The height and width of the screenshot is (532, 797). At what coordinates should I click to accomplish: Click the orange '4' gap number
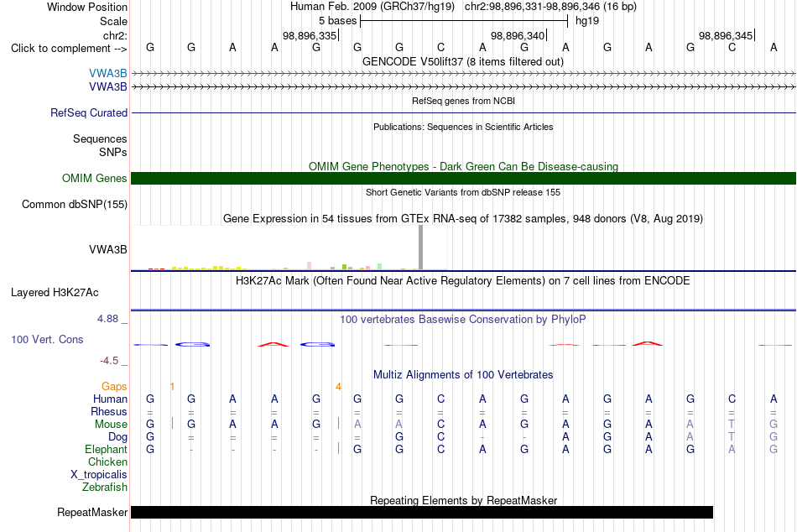[338, 387]
